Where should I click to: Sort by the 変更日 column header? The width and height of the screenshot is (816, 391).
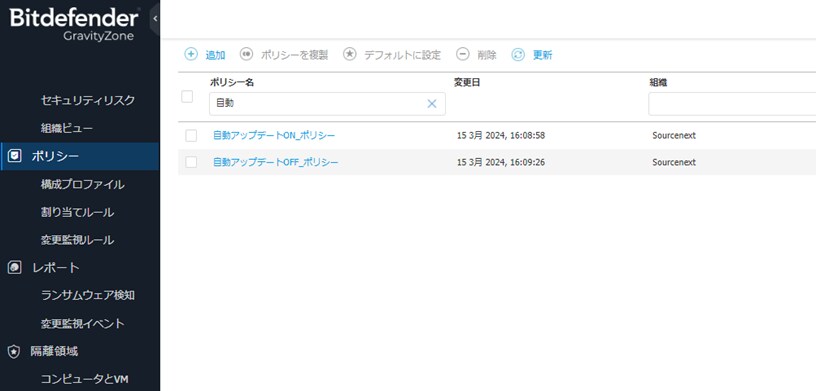pos(467,82)
